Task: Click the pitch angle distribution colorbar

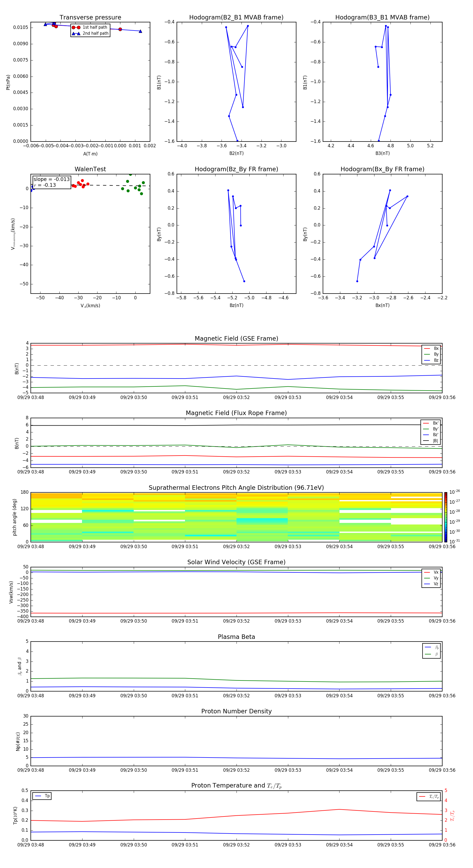Action: pos(446,517)
